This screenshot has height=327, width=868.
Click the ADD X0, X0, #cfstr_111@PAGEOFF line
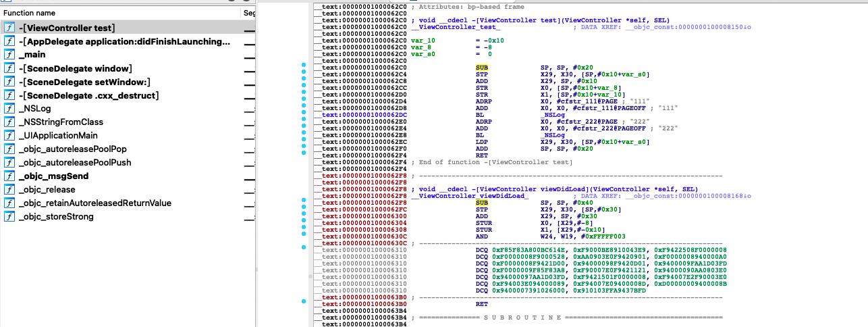pos(562,108)
